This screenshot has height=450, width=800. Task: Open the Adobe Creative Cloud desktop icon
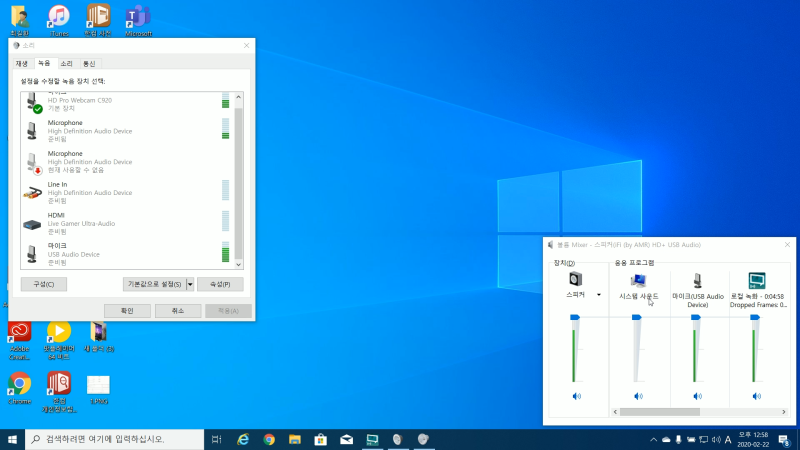point(19,341)
